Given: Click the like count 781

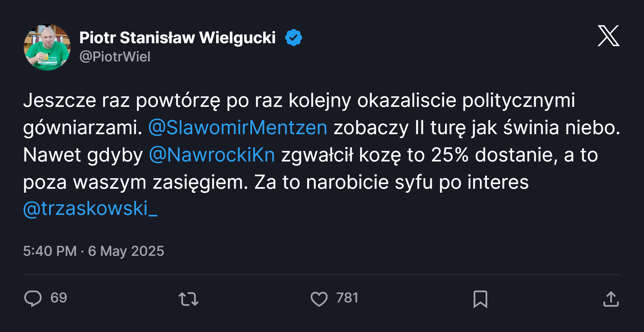Looking at the screenshot, I should 347,298.
